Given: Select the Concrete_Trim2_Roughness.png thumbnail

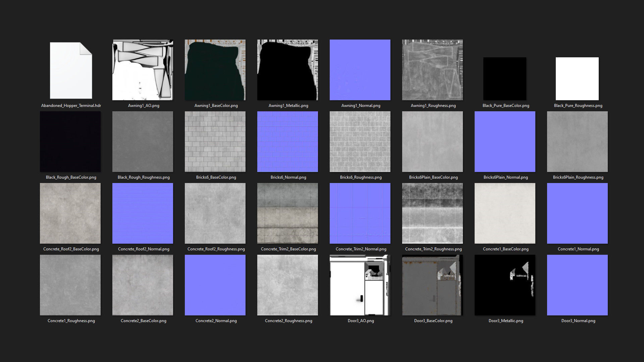Looking at the screenshot, I should coord(432,213).
